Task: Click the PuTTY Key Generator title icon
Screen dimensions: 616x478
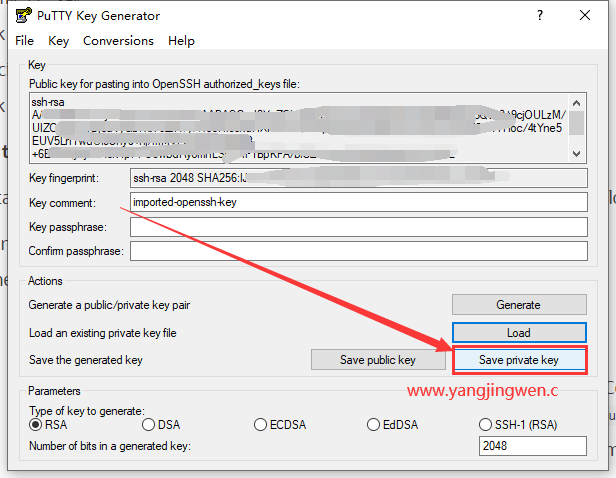Action: (x=23, y=15)
